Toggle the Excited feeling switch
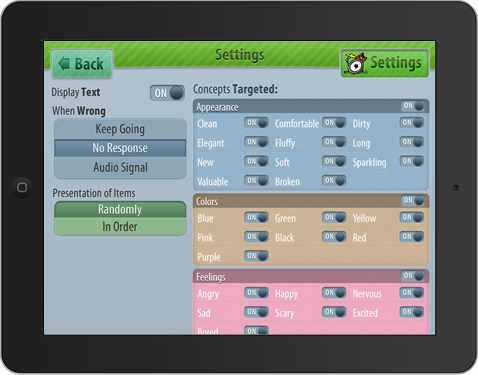The height and width of the screenshot is (375, 478). pos(412,312)
